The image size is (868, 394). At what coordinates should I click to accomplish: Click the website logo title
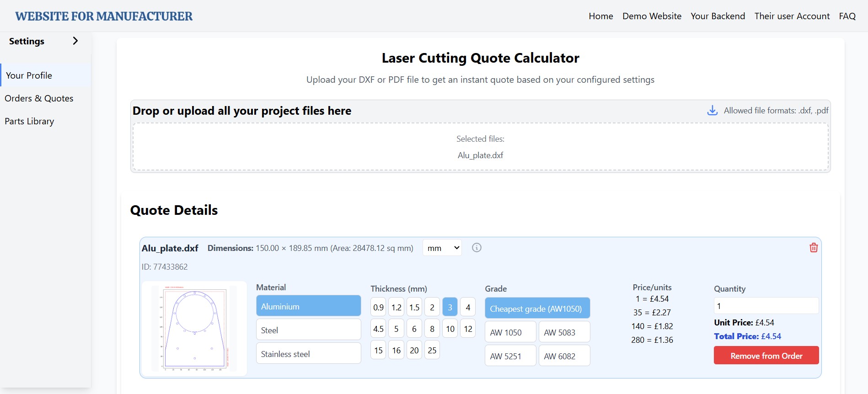coord(104,16)
